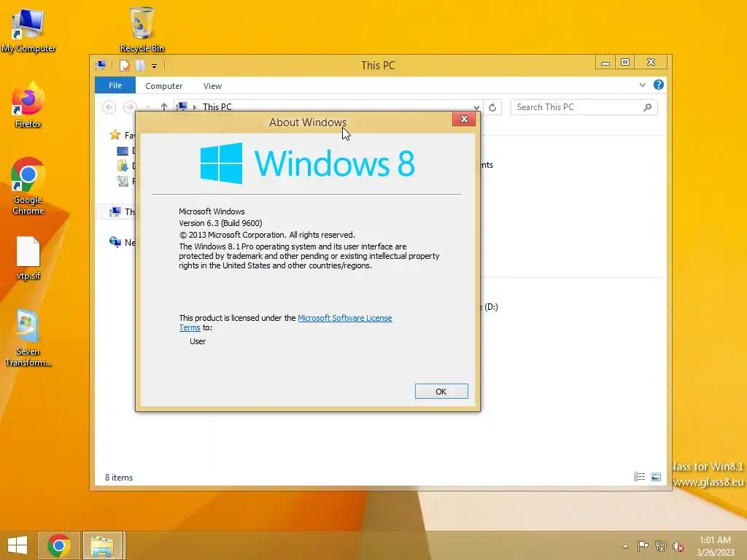Select Favorites in the navigation pane
This screenshot has width=747, height=560.
point(122,135)
